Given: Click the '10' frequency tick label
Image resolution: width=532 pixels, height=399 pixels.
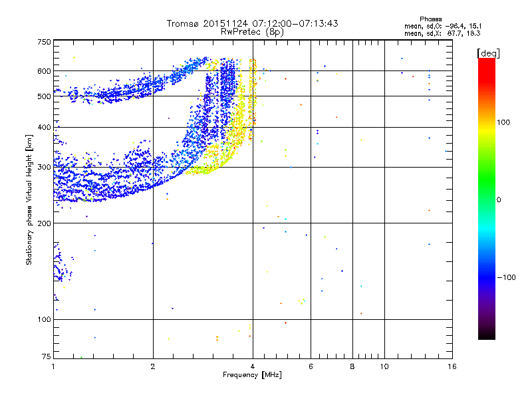Looking at the screenshot, I should pyautogui.click(x=384, y=366).
